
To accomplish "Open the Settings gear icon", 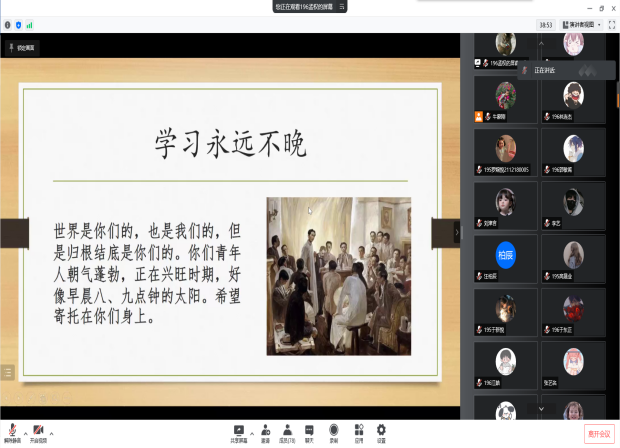I will 381,431.
